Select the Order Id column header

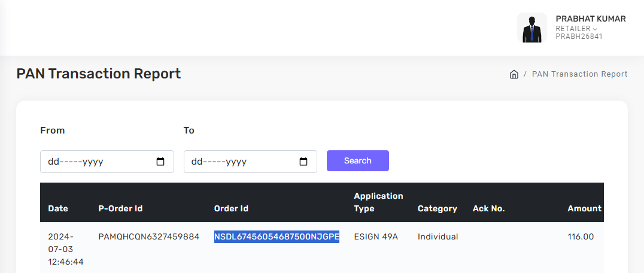[x=231, y=208]
